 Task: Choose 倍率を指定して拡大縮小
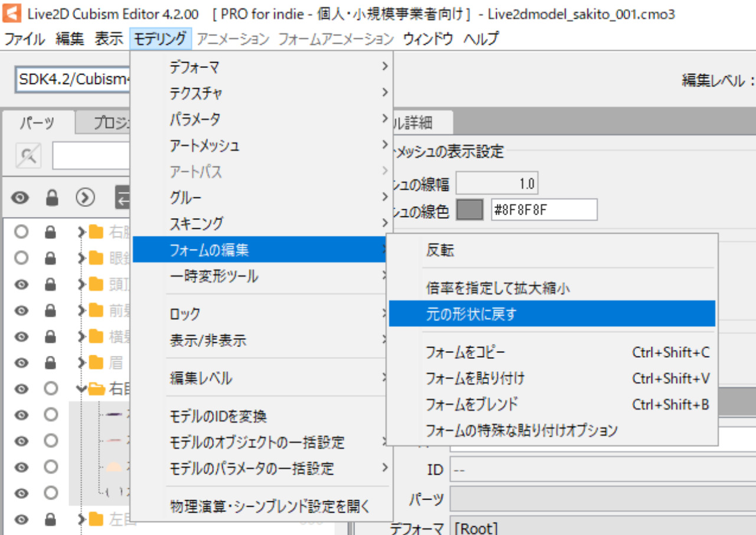[x=552, y=288]
